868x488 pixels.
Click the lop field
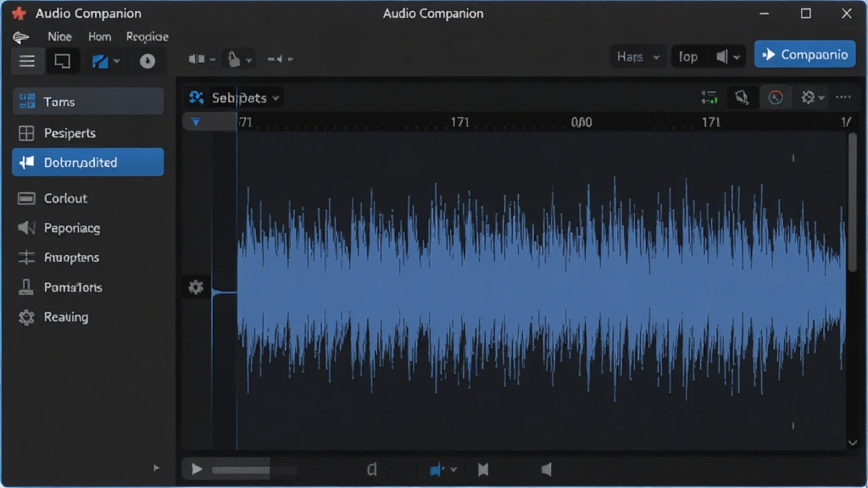coord(689,57)
